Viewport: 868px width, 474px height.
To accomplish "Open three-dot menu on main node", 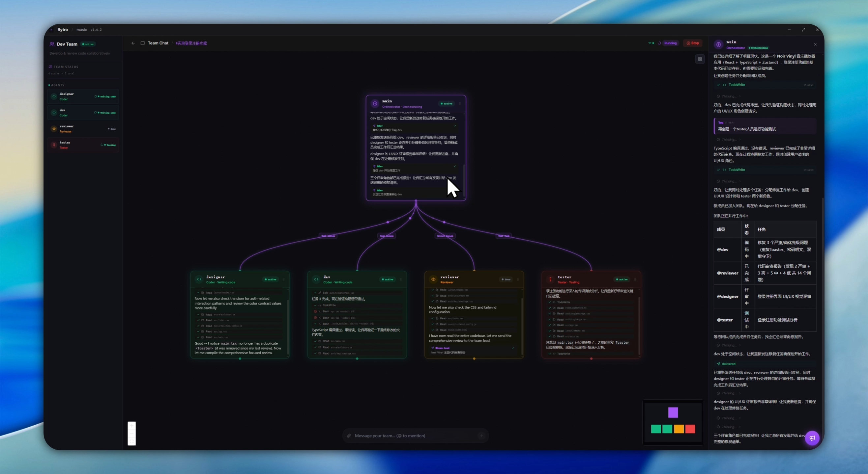I will click(460, 104).
